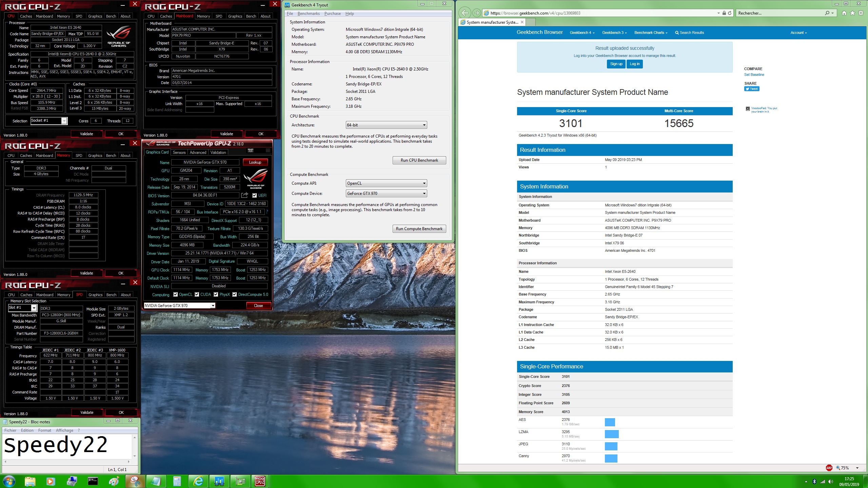Click the Lookup button in GPU-Z
The height and width of the screenshot is (488, 868).
point(255,162)
